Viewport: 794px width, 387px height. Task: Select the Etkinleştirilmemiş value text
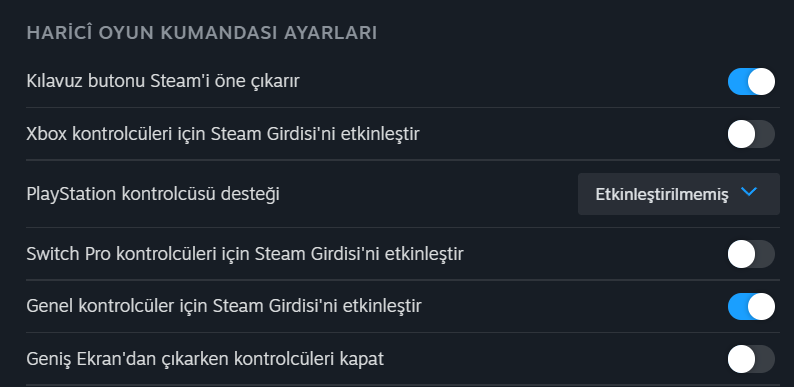(x=662, y=195)
